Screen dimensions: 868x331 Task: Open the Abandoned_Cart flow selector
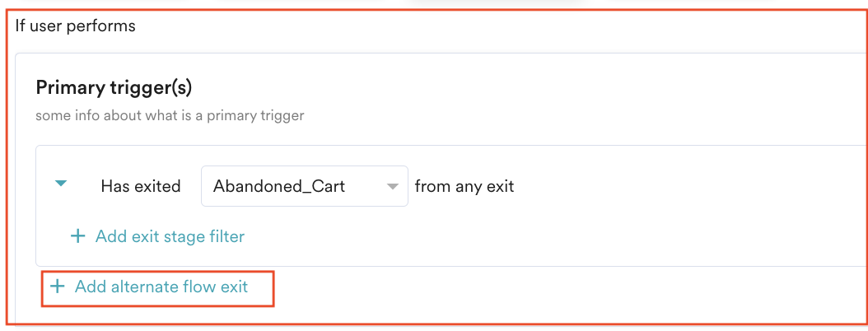click(304, 186)
